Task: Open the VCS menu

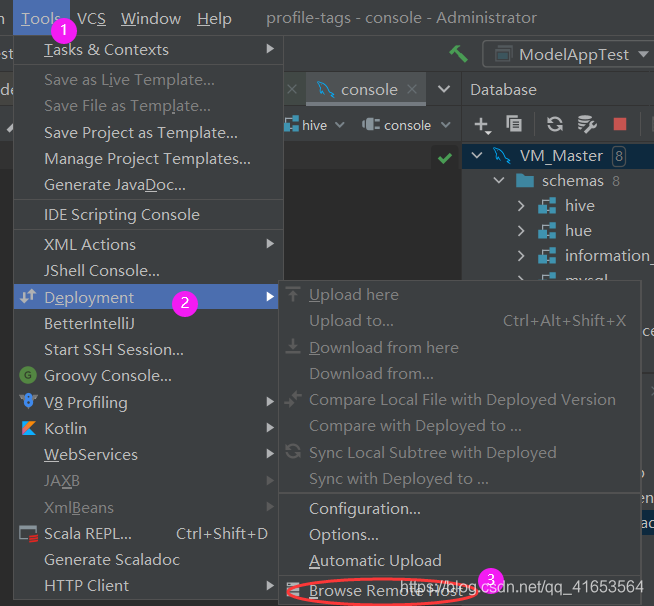Action: click(x=91, y=18)
